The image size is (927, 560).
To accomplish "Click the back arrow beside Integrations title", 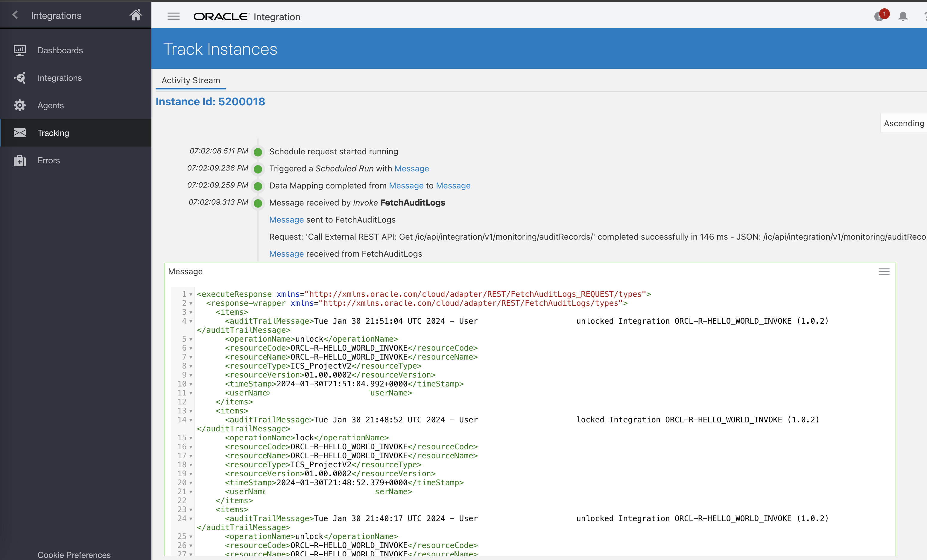I will [14, 15].
